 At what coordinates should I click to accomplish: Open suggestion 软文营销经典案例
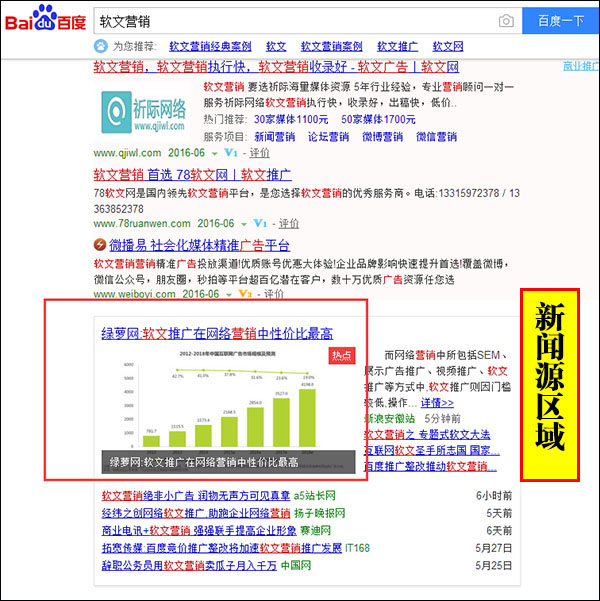210,46
